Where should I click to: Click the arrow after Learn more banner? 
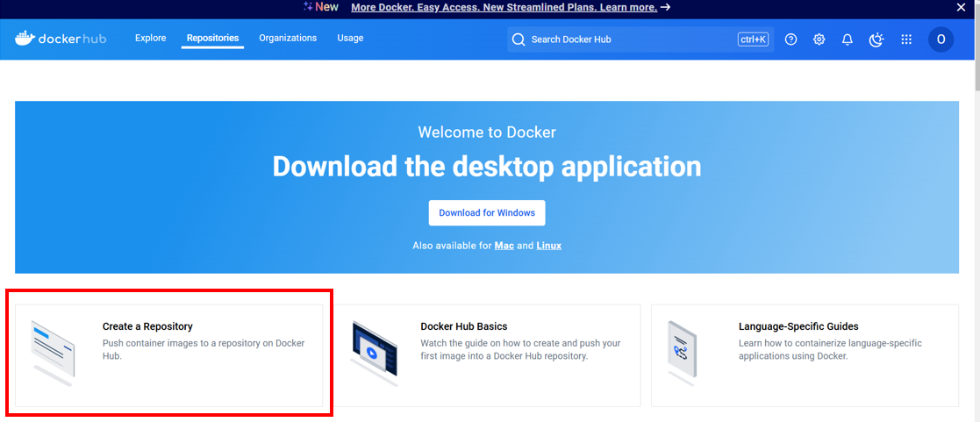tap(666, 8)
